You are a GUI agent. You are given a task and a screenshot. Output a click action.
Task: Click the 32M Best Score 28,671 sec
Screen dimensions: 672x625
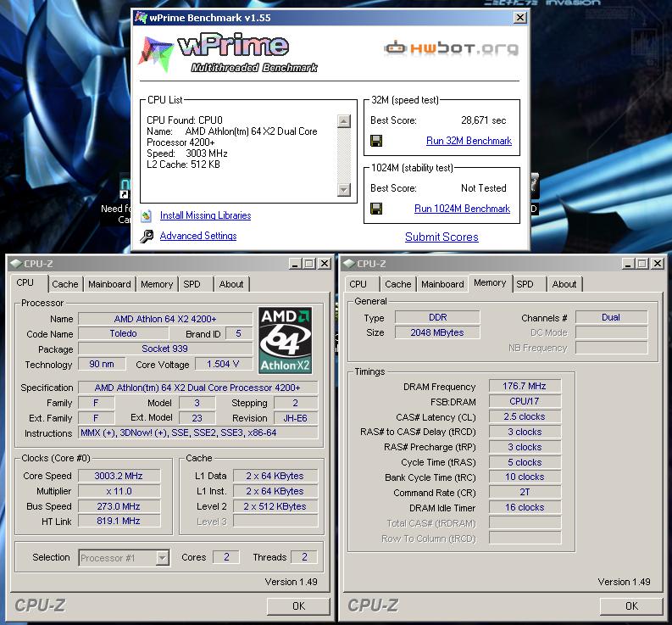(x=483, y=120)
